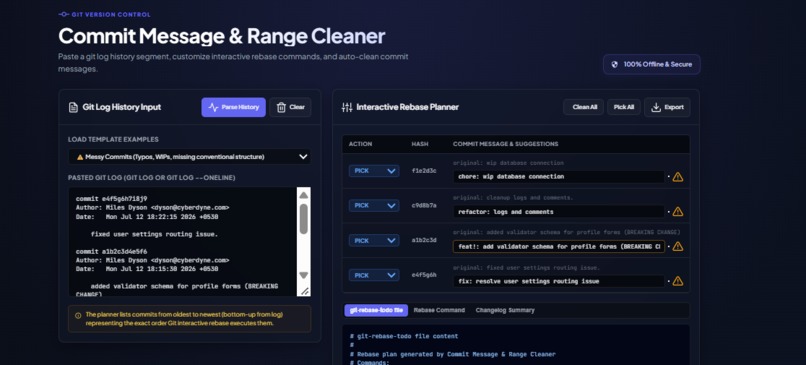Edit the 'fix: resolve user settings routing issue' field

coord(559,281)
